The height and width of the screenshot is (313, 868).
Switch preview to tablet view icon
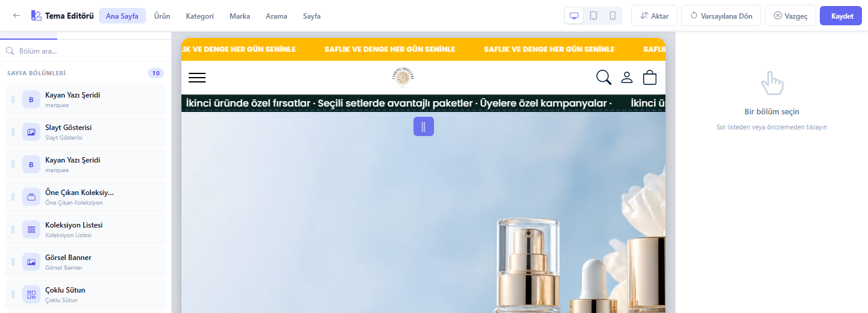click(593, 16)
